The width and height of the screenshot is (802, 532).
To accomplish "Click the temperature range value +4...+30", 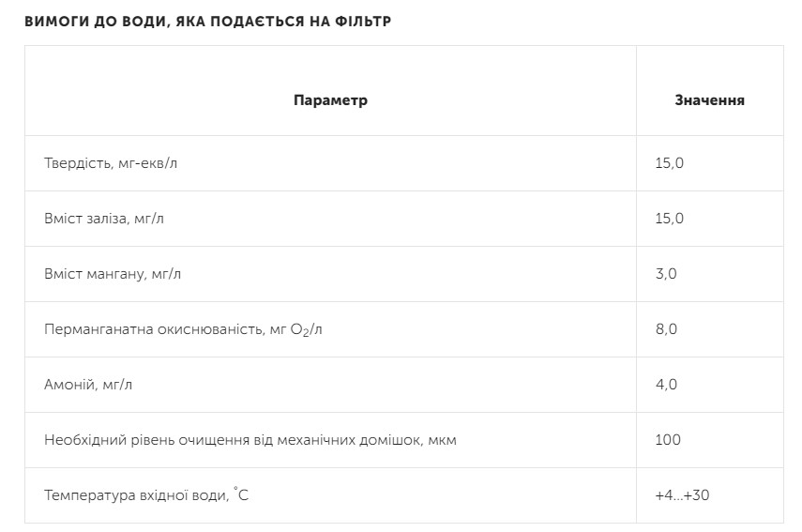I will click(682, 494).
